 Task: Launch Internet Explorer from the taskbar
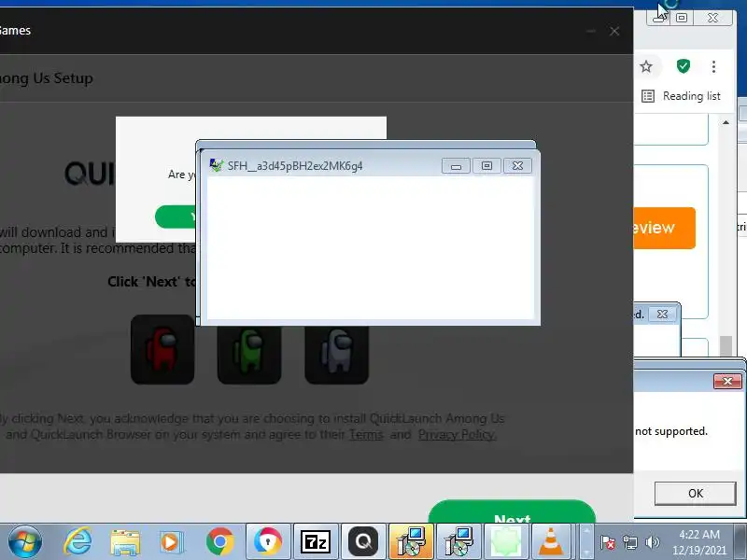(x=78, y=541)
